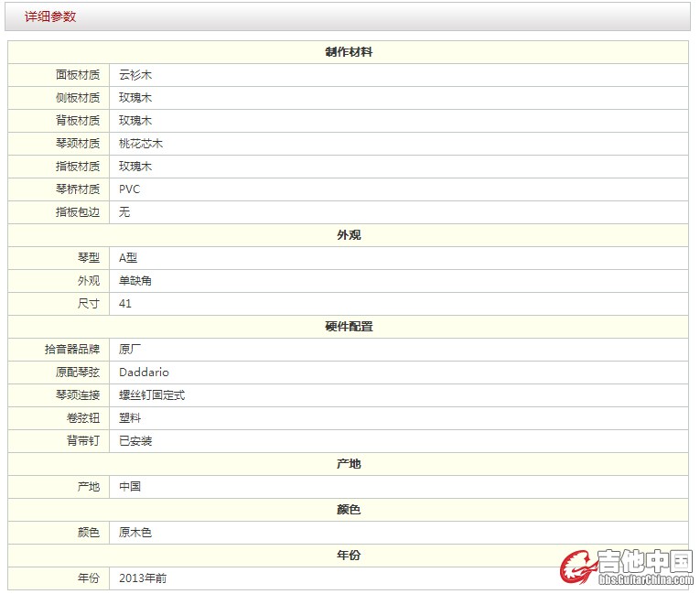
Task: Click the 指板包边 label
Action: [78, 212]
